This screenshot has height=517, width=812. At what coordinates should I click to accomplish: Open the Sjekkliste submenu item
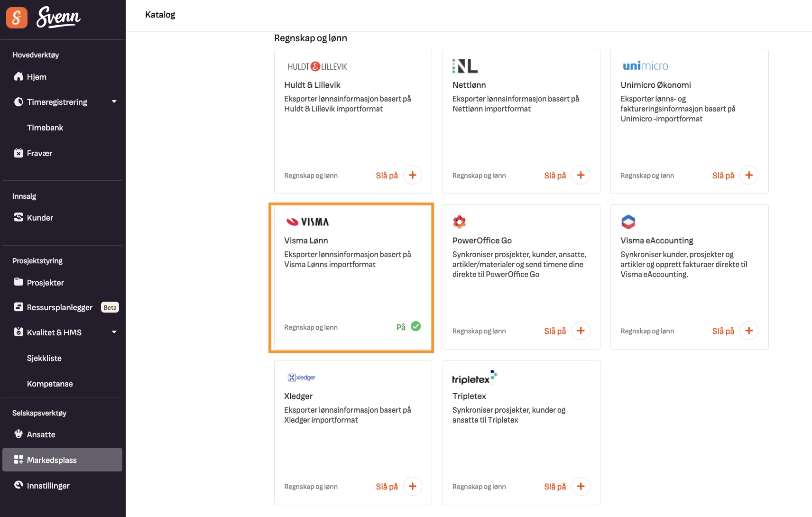44,358
